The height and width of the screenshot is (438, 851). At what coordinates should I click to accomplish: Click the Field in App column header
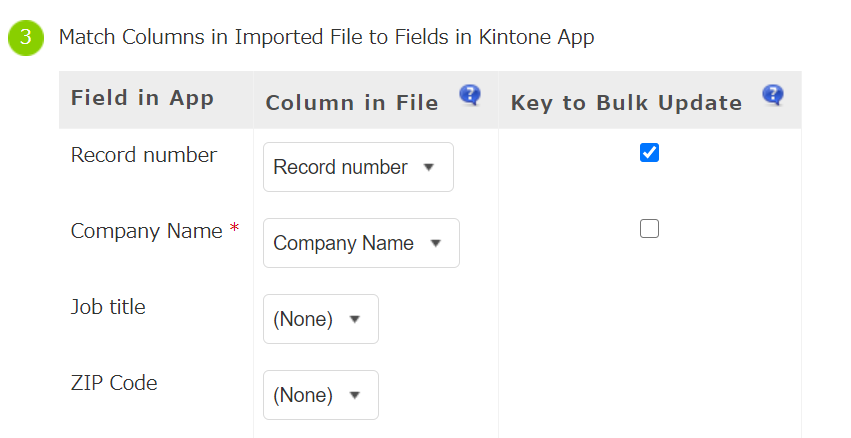click(x=142, y=98)
